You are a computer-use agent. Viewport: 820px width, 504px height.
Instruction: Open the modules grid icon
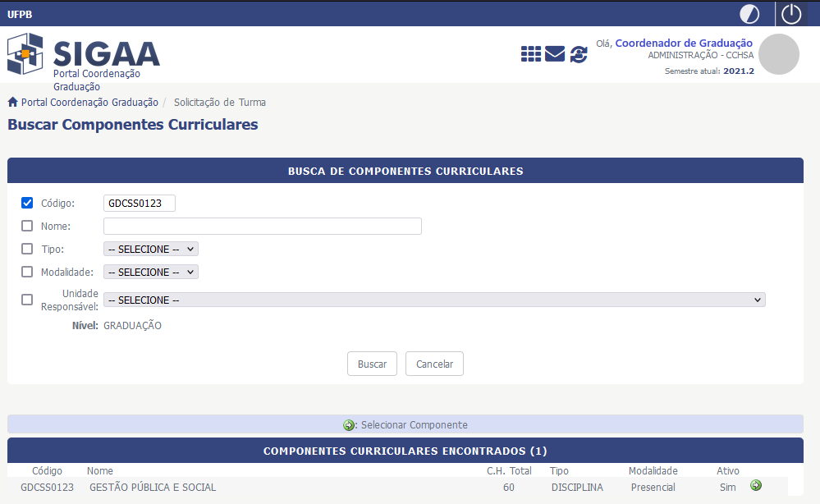pos(531,54)
